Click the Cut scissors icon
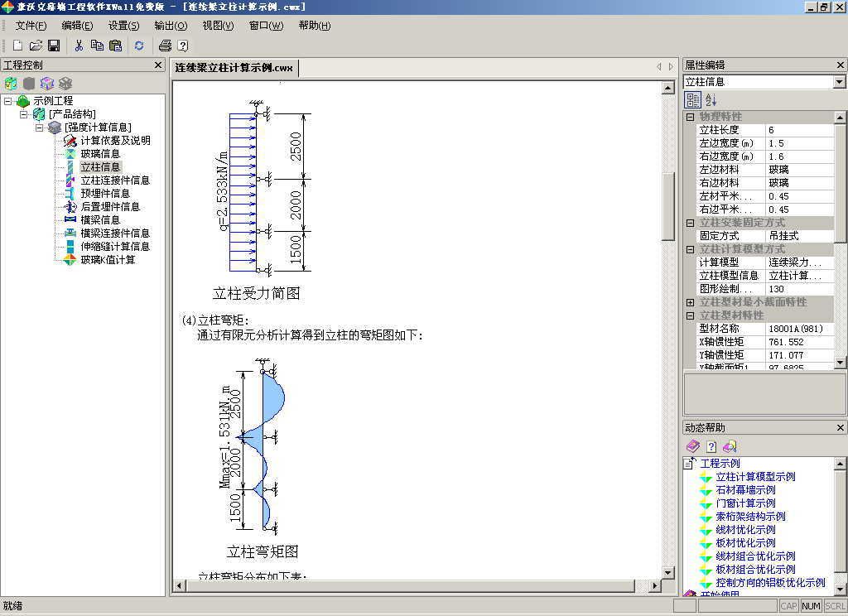 click(79, 46)
